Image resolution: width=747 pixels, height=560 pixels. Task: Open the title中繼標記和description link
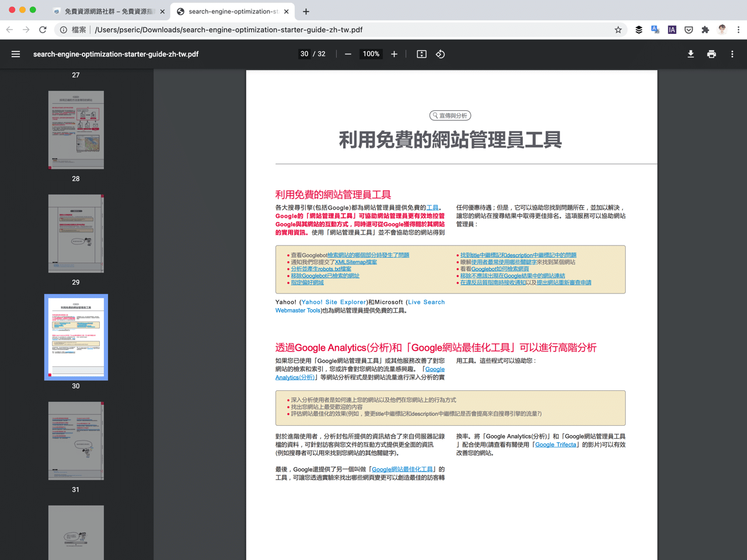[x=518, y=256]
